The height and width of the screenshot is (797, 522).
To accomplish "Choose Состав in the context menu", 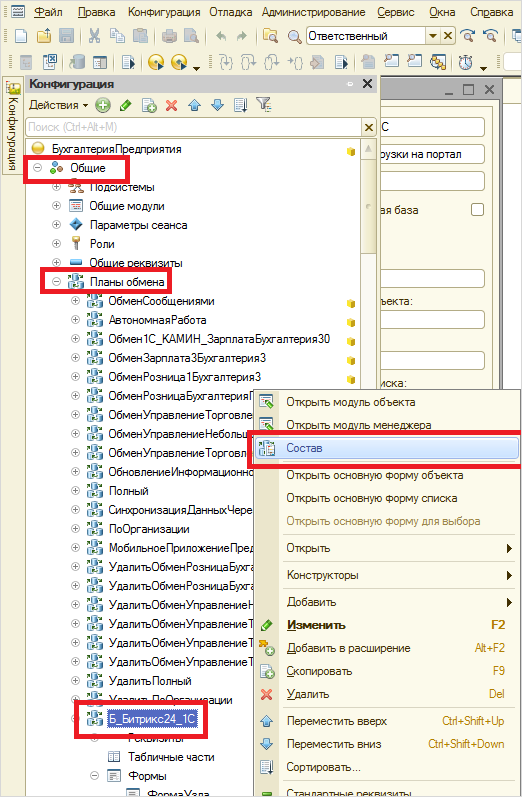I will [387, 448].
